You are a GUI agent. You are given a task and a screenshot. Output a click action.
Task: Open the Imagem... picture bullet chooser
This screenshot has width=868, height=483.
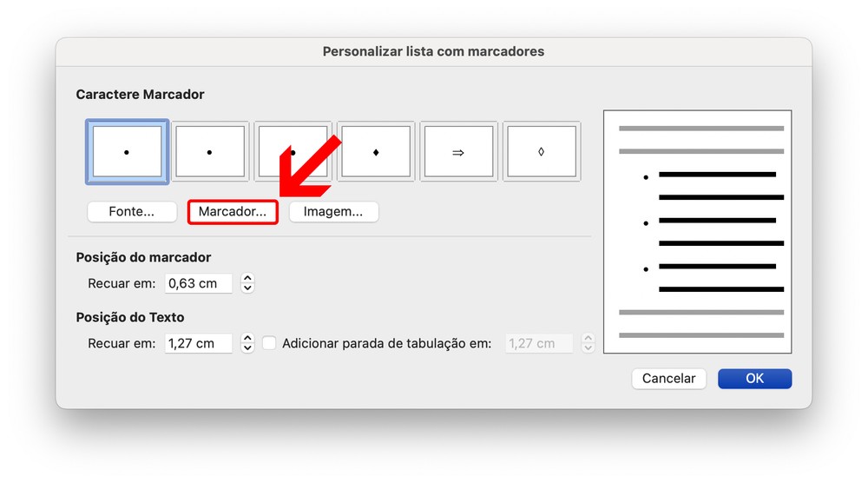pos(333,212)
